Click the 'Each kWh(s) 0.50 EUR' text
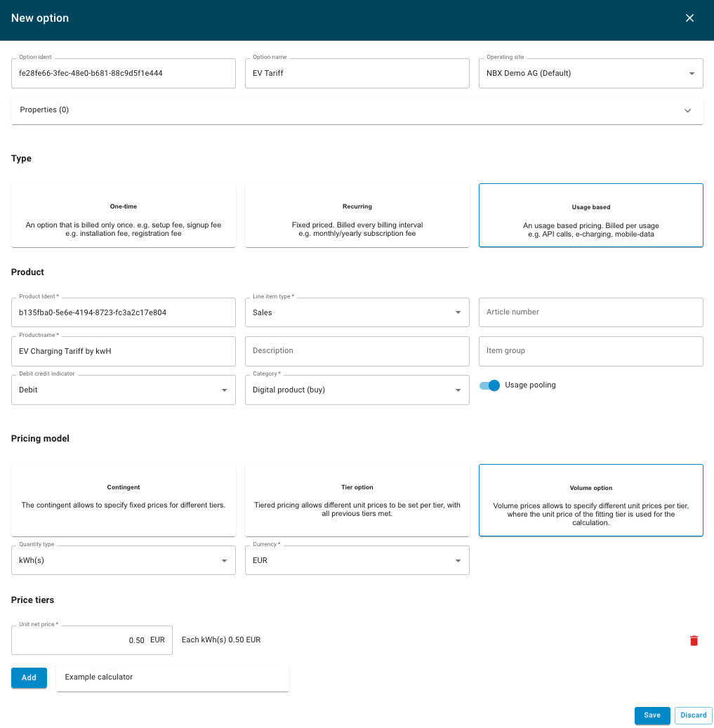The height and width of the screenshot is (728, 714). [x=221, y=640]
